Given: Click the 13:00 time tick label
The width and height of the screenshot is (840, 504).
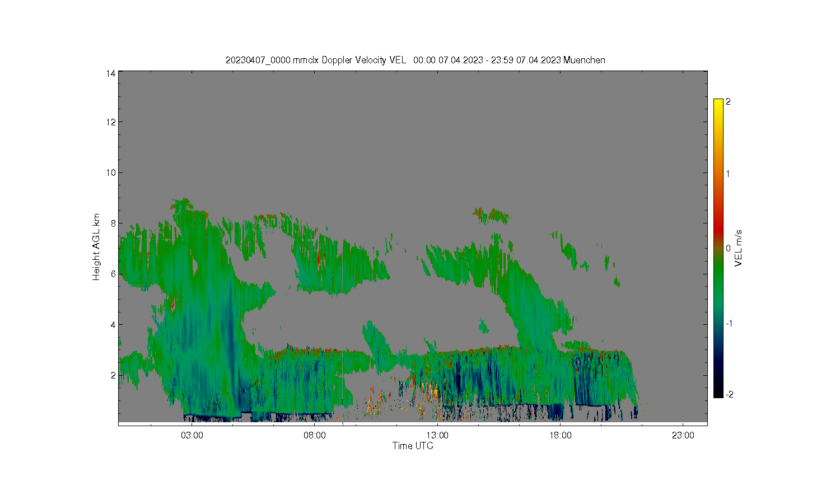Looking at the screenshot, I should (x=437, y=435).
